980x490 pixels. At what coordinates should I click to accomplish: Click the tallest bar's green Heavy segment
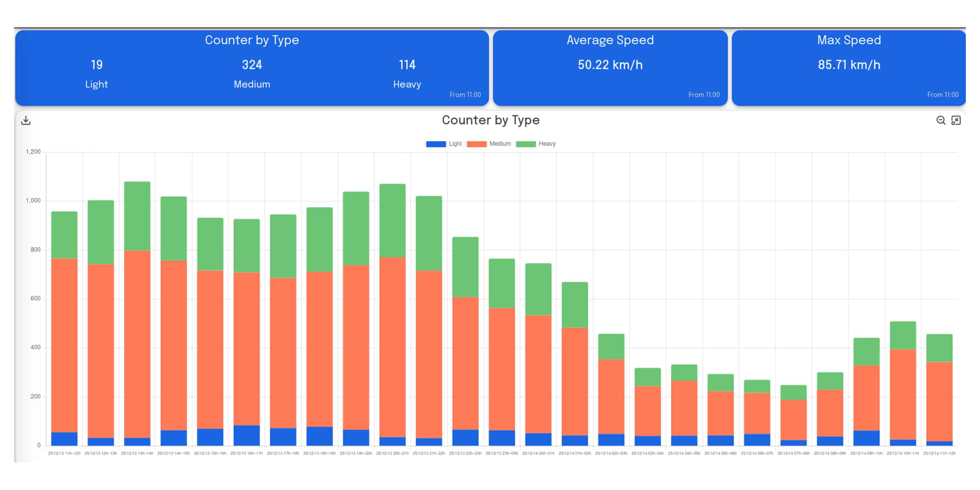point(137,216)
